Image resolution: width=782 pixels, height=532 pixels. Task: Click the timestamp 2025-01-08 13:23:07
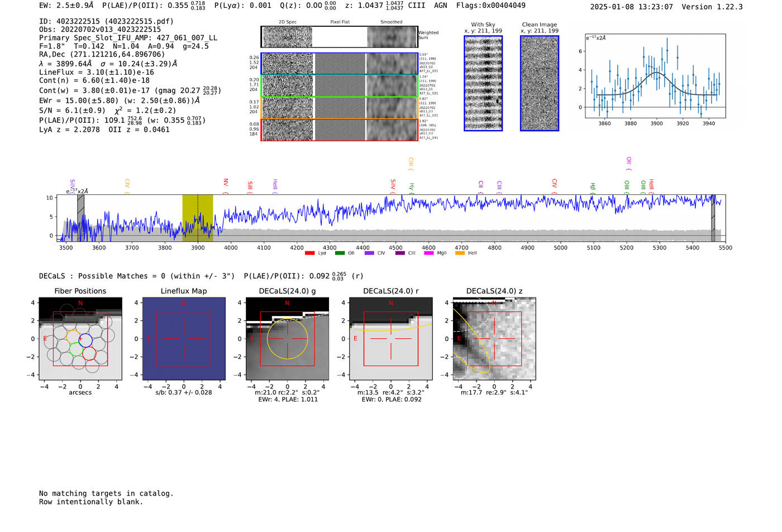pos(631,7)
